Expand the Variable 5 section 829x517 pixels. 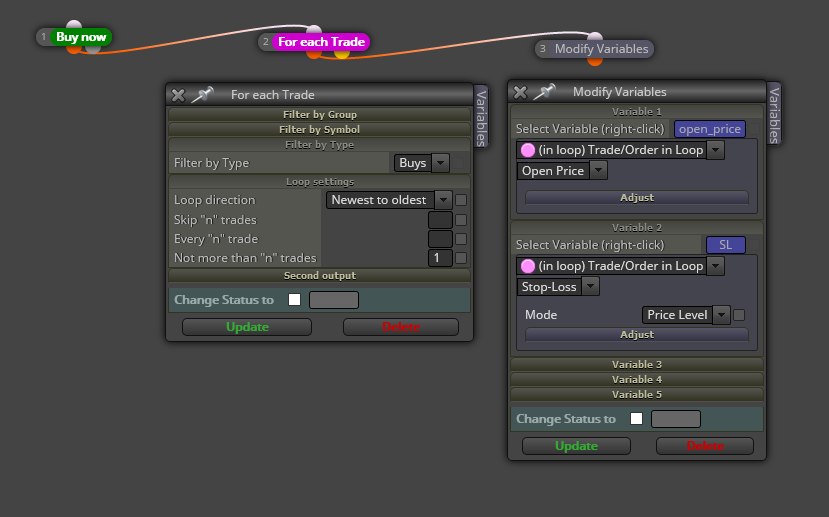point(637,394)
